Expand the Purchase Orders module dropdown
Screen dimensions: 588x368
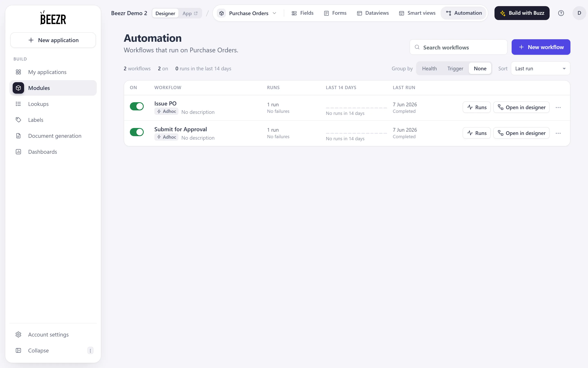pos(274,13)
